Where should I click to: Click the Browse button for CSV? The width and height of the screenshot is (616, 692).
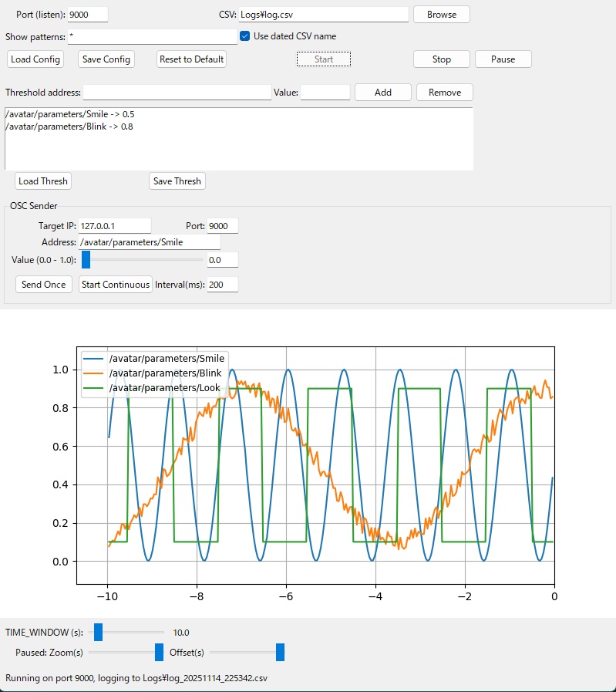point(441,15)
